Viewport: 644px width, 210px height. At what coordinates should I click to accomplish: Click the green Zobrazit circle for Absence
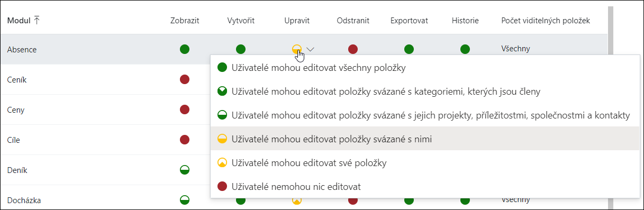[x=185, y=49]
